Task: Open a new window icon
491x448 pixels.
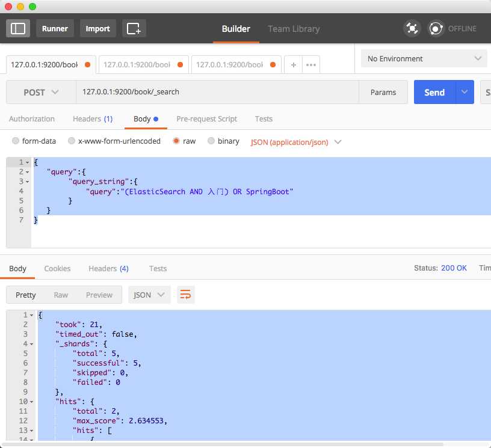Action: 134,28
